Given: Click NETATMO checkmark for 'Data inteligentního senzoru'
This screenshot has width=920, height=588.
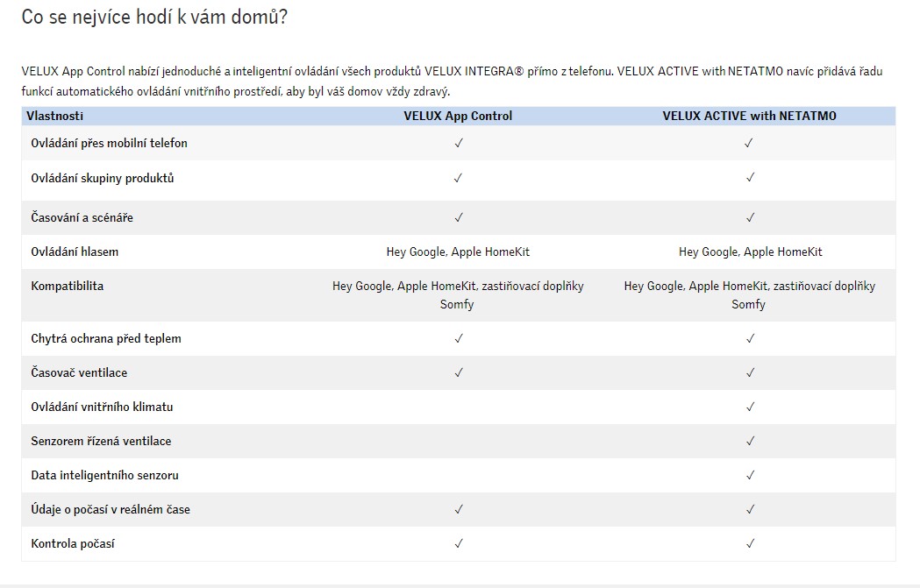Looking at the screenshot, I should [750, 475].
